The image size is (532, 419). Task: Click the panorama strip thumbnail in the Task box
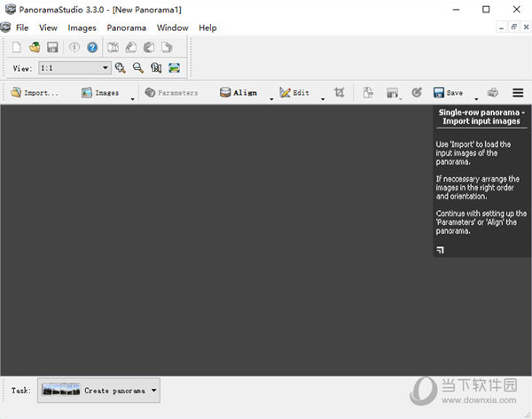61,390
